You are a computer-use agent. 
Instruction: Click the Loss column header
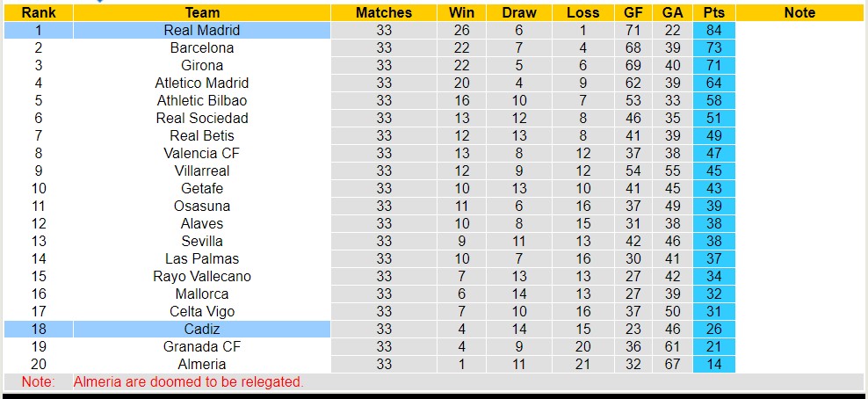pyautogui.click(x=582, y=12)
